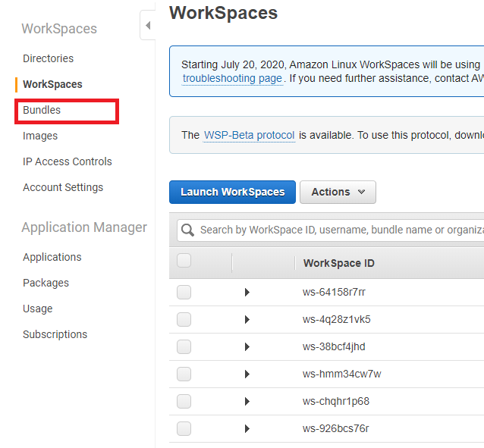Follow the troubleshooting page link
Viewport: 484px width, 448px height.
pos(232,78)
